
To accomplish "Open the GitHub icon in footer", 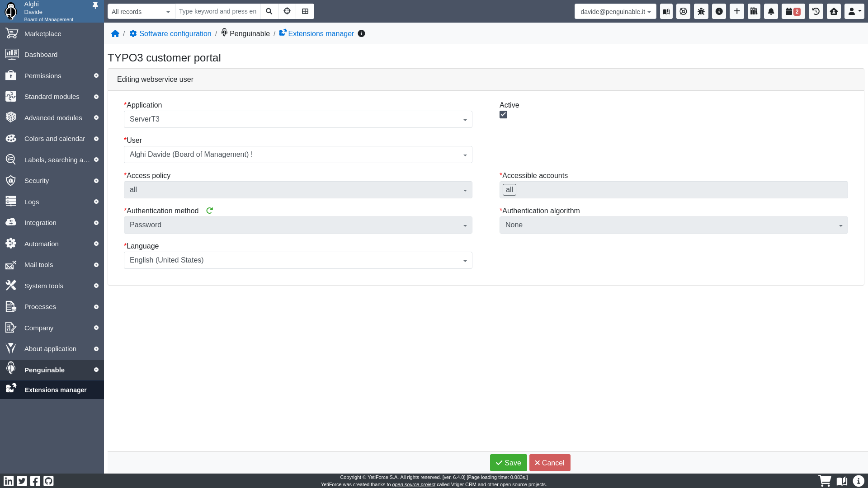I will [x=48, y=481].
